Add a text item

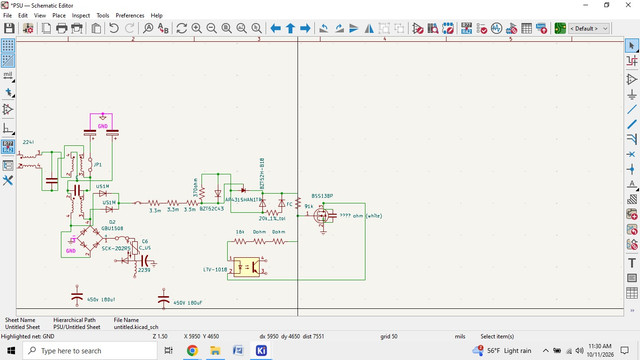tap(632, 263)
